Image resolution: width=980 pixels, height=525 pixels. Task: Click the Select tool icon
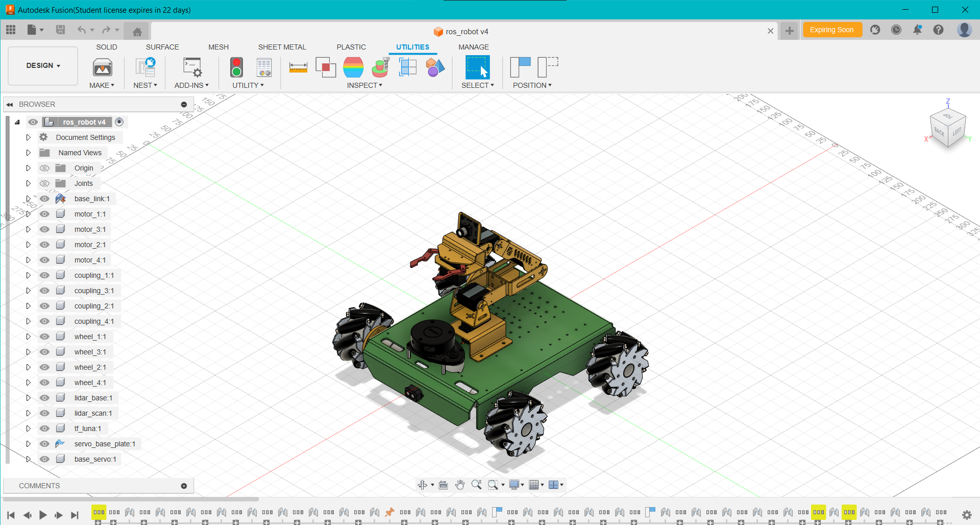tap(477, 68)
